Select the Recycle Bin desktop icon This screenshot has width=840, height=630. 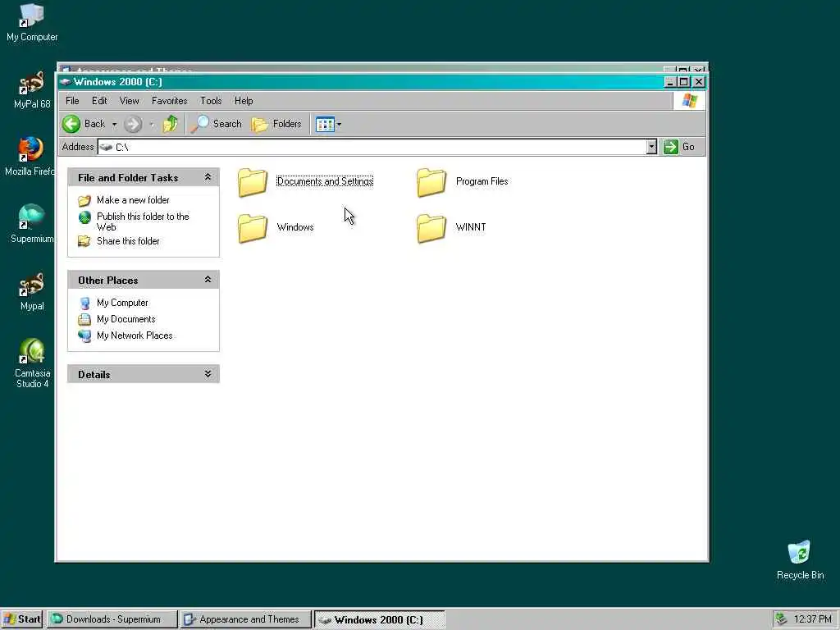(x=800, y=560)
